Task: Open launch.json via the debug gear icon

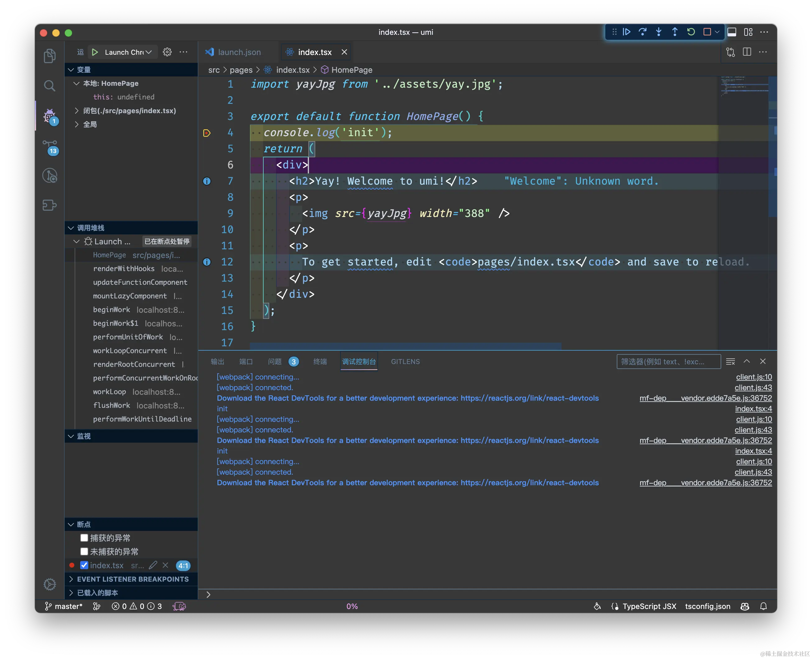Action: (167, 52)
